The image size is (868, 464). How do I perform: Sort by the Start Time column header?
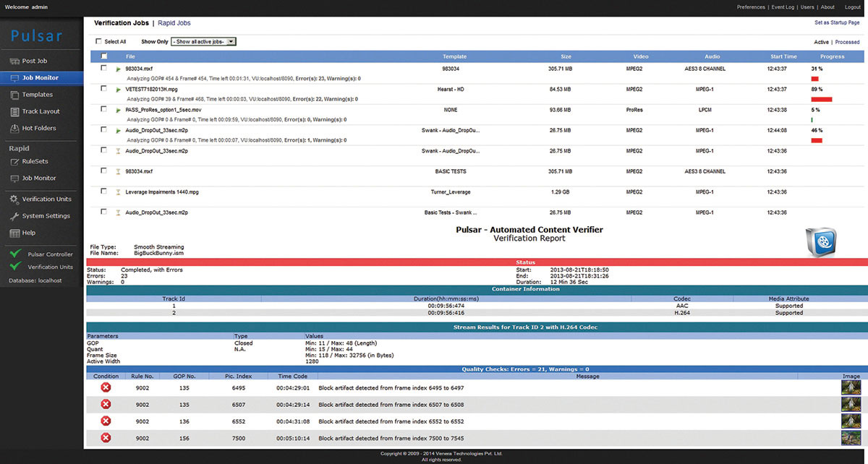coord(783,56)
